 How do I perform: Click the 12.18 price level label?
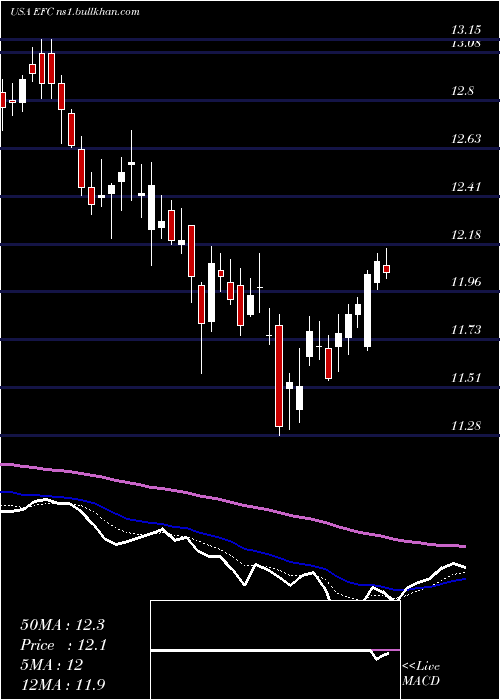466,234
